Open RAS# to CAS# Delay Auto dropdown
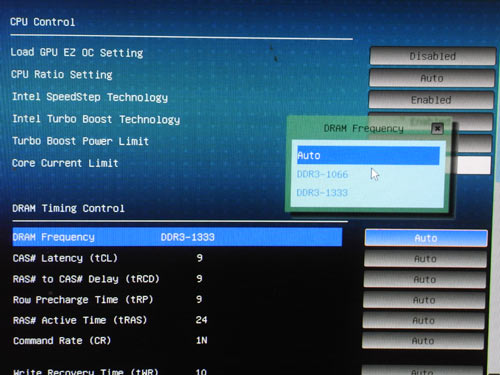The width and height of the screenshot is (500, 375). tap(424, 279)
